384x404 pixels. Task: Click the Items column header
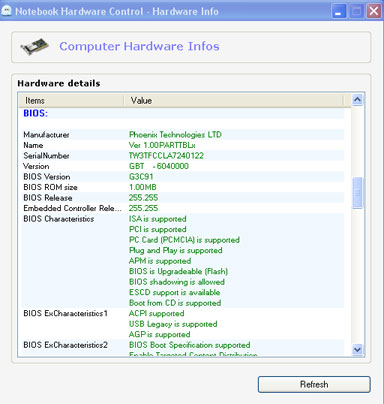point(71,100)
